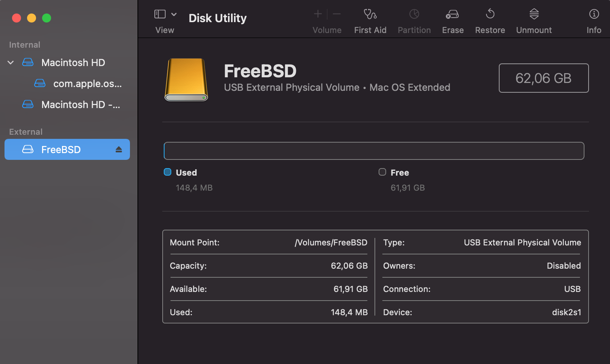Run First Aid stethoscope icon
This screenshot has height=364, width=610.
click(x=370, y=14)
